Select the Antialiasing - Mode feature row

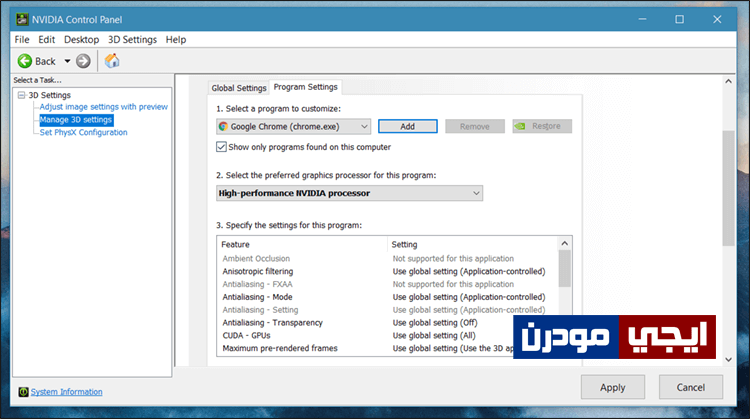[x=387, y=297]
